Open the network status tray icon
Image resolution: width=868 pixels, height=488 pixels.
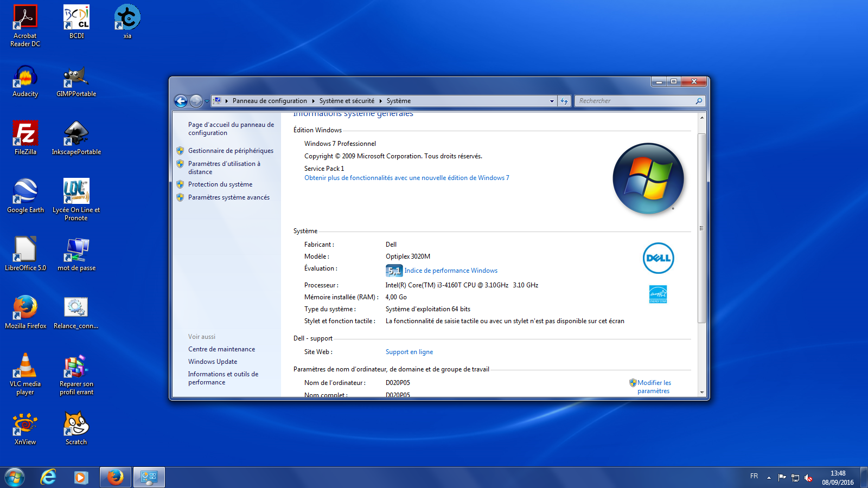[795, 478]
